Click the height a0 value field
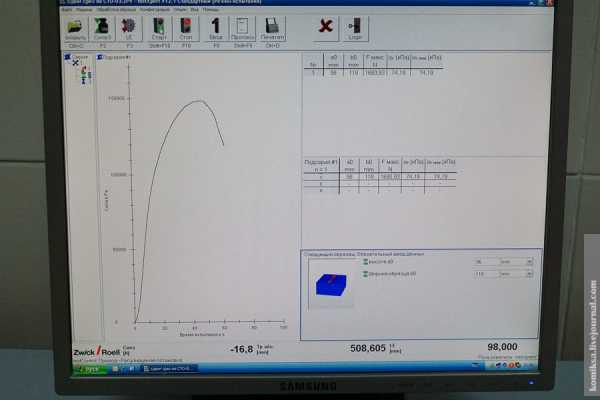The image size is (600, 400). tap(485, 262)
